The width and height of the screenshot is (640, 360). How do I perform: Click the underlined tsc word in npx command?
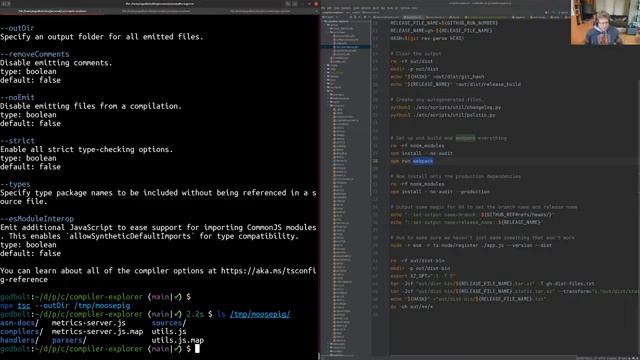[24, 306]
